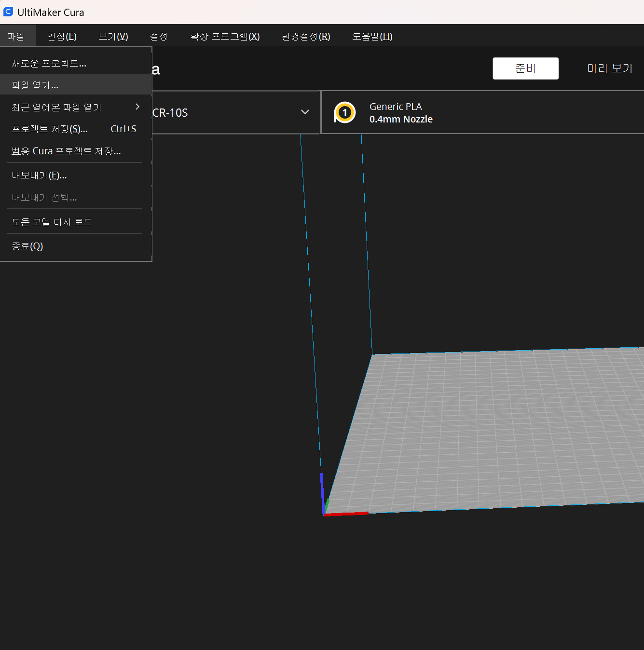Choose 범용 Cura 프로젝트 저장...

pos(76,151)
